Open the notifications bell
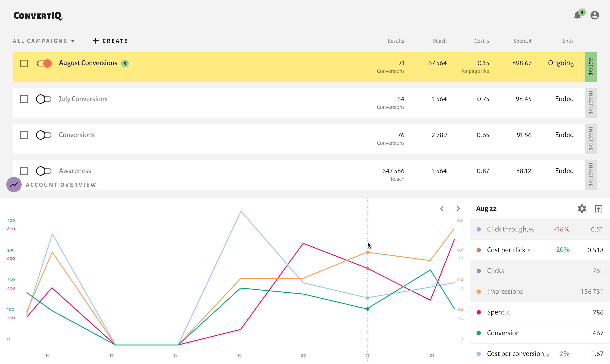Viewport: 610px width, 364px height. coord(577,15)
